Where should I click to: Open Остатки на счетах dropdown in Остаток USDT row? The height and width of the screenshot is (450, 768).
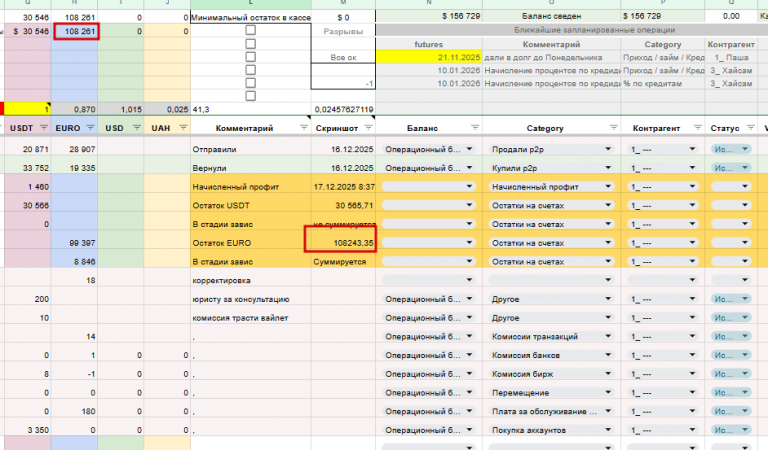607,205
